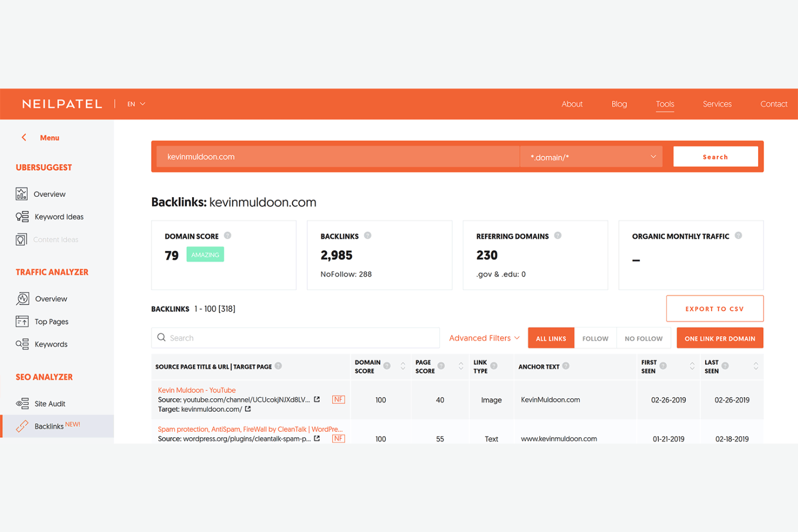This screenshot has width=798, height=532.
Task: Select the Overview icon under Ubersuggest
Action: [22, 194]
